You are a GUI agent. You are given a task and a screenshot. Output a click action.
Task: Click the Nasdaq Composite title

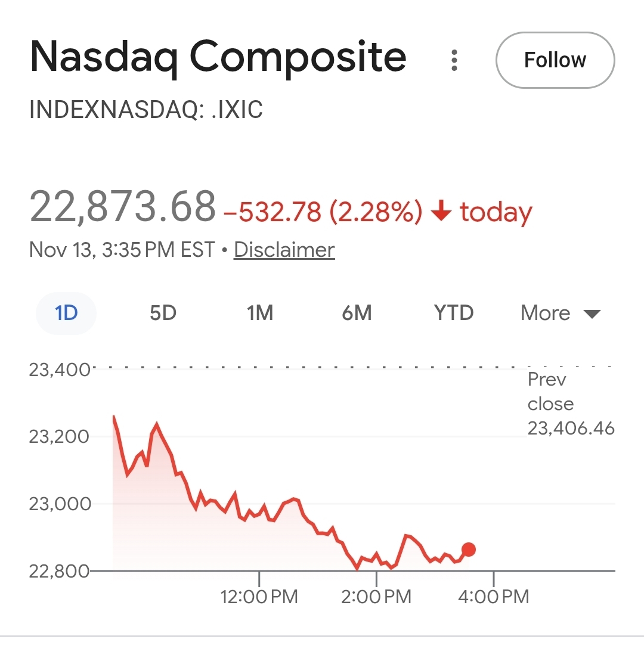pos(218,58)
